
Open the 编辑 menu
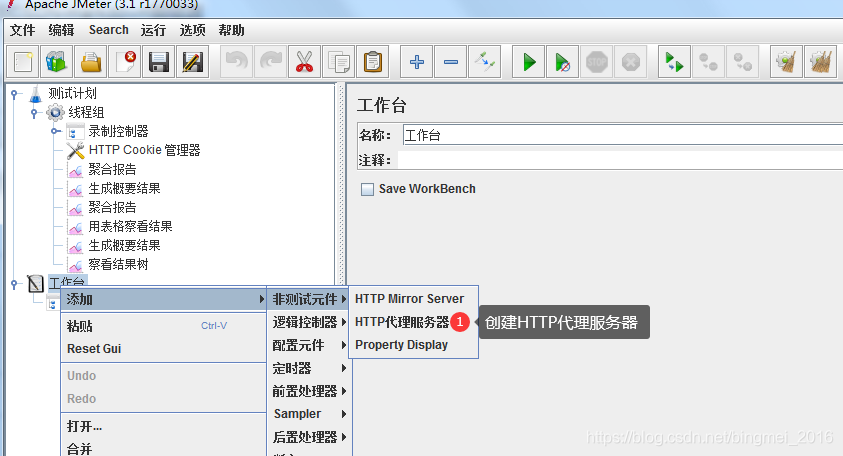(61, 30)
